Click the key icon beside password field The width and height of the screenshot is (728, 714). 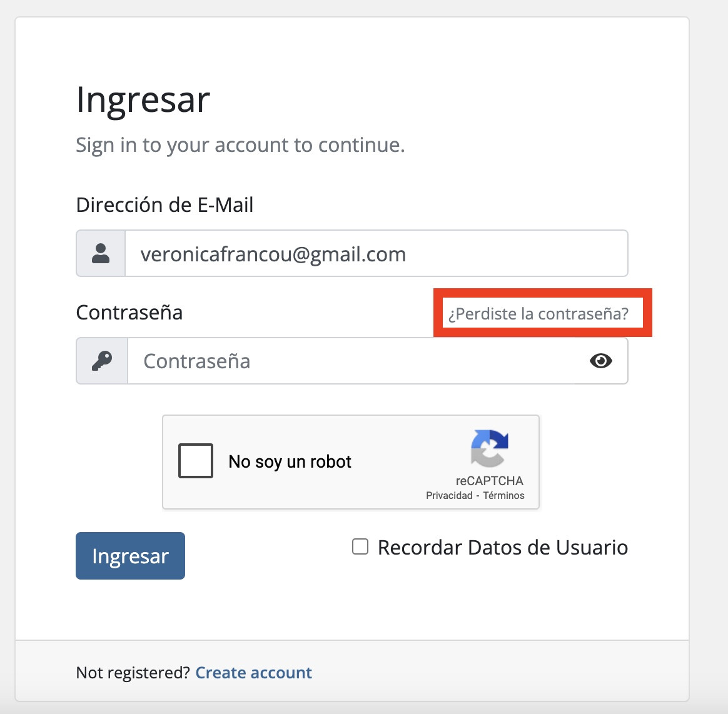pos(102,361)
